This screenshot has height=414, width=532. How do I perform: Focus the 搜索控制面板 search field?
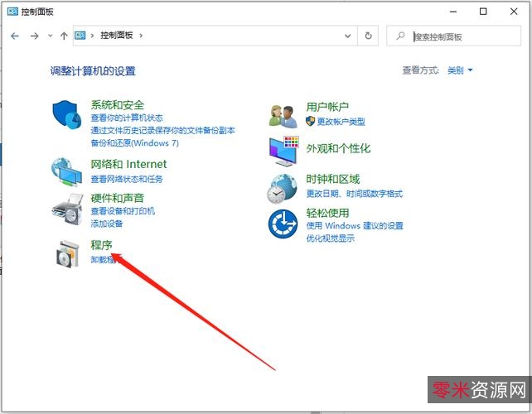click(453, 36)
